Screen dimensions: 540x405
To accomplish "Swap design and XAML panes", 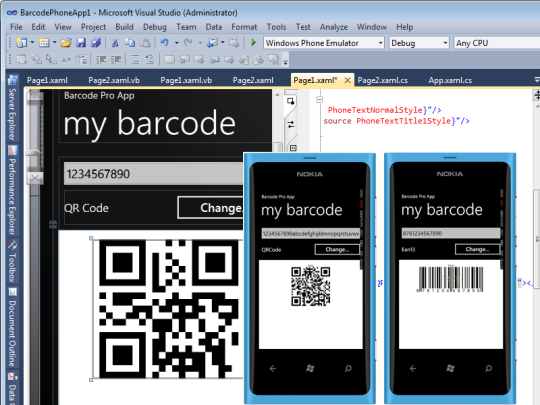I will [x=291, y=124].
